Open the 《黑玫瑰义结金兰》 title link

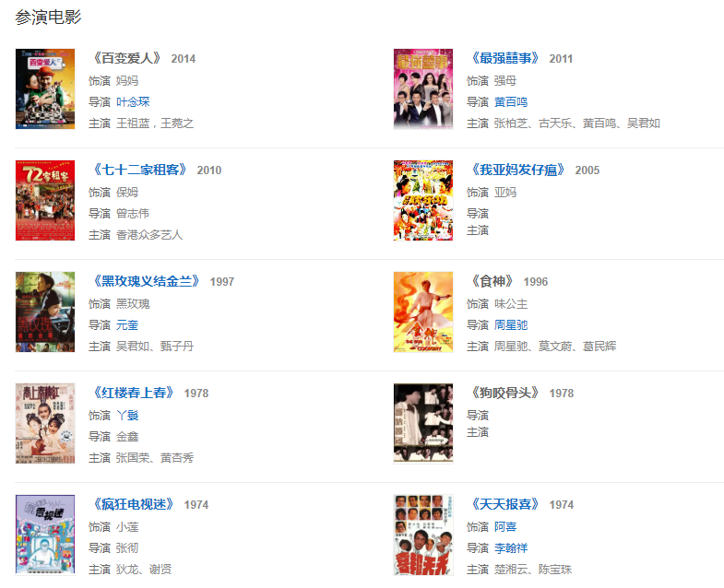coord(146,281)
